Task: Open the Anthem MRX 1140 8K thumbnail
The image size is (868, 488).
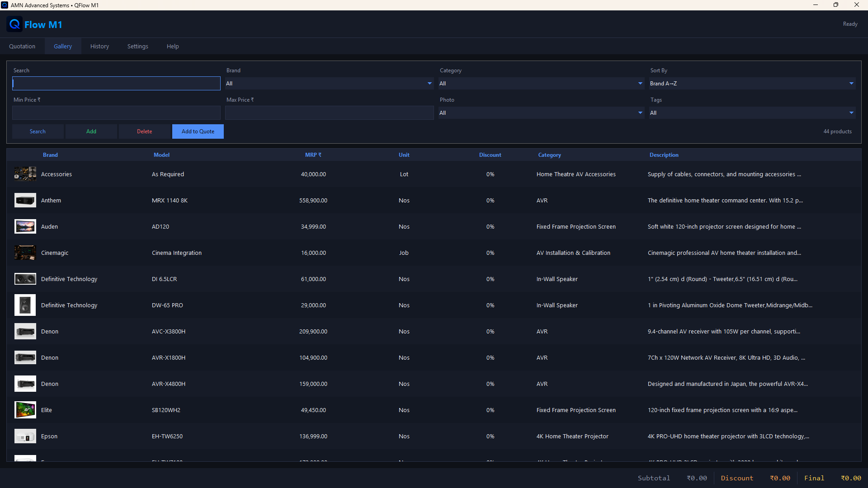Action: click(25, 200)
